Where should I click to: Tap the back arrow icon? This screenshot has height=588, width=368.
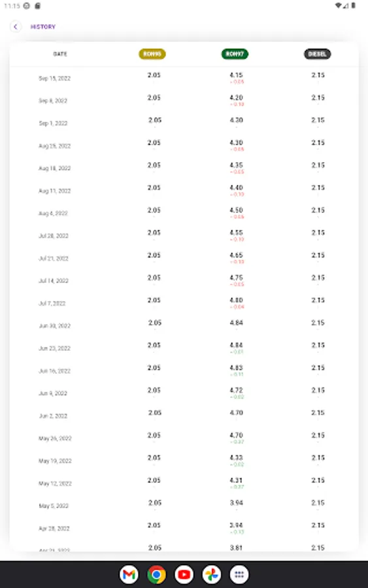[x=16, y=27]
